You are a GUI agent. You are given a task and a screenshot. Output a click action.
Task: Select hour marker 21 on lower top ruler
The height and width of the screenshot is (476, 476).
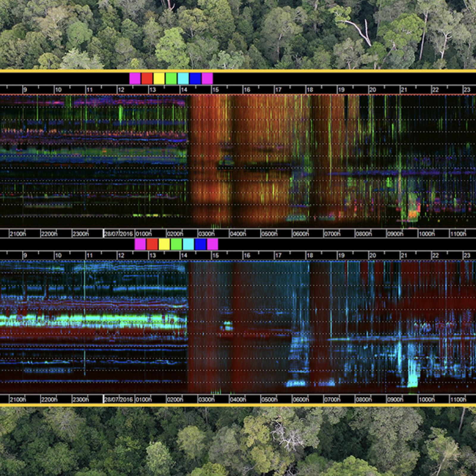coord(404,255)
